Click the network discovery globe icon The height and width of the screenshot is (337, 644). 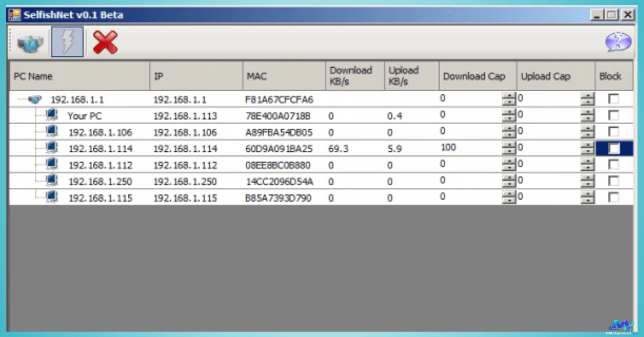pyautogui.click(x=30, y=43)
